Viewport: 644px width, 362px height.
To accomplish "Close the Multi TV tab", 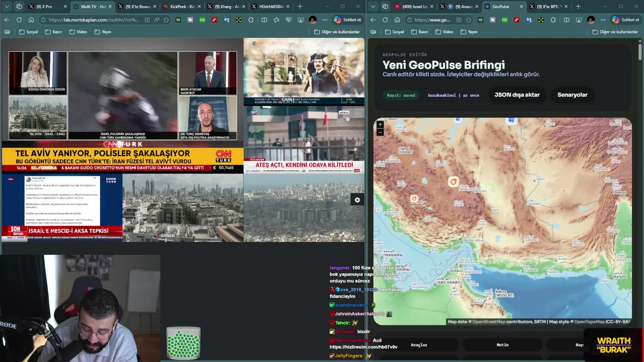I will click(x=110, y=7).
